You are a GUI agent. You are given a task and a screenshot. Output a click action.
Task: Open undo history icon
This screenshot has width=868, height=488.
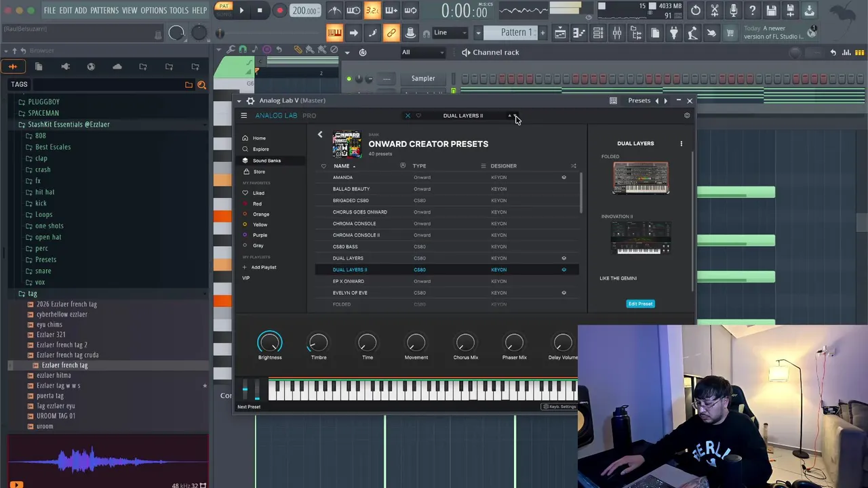coord(696,10)
